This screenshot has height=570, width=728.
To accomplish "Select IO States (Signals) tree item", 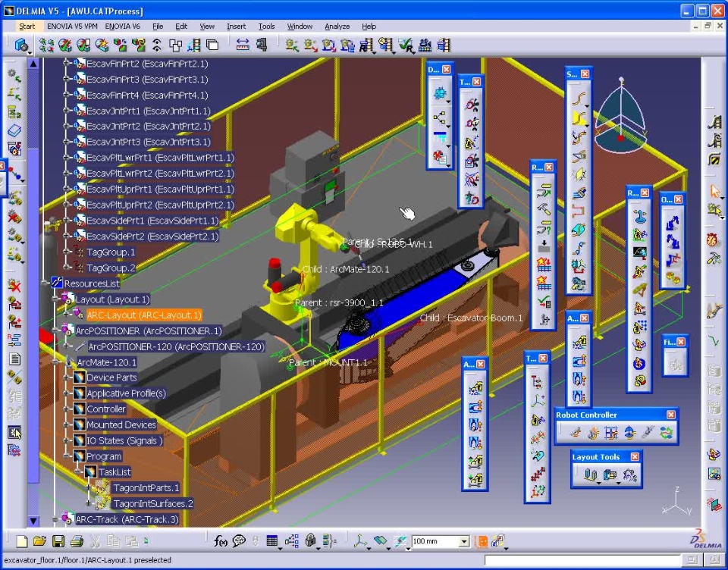I will coord(124,440).
